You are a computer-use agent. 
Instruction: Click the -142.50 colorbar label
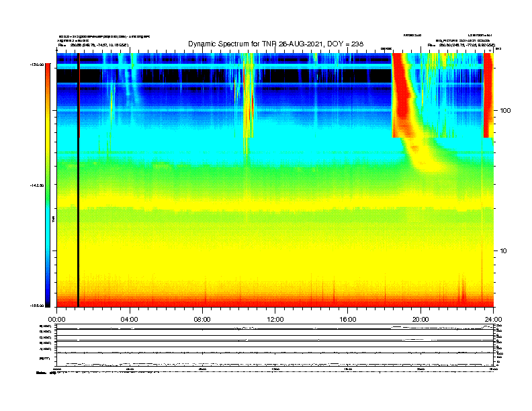coord(37,185)
